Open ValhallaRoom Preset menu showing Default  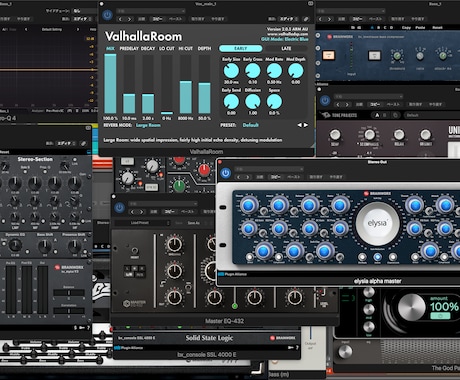[250, 125]
